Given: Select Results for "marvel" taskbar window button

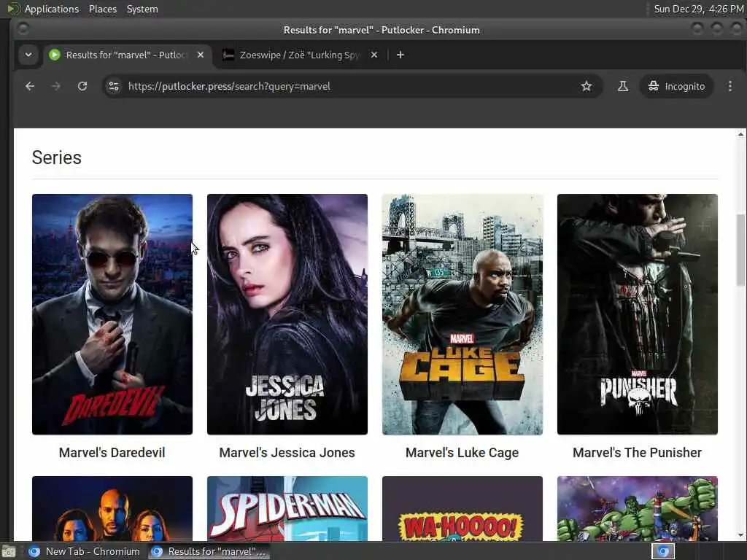Looking at the screenshot, I should pos(208,551).
